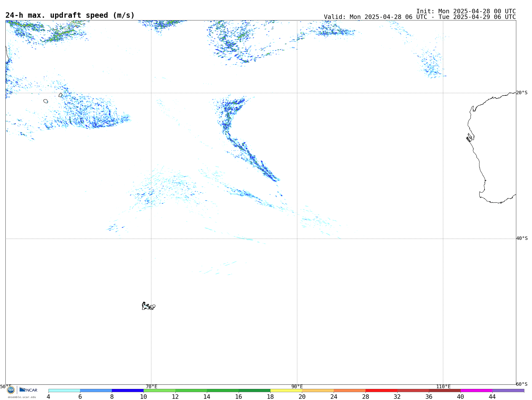Click the Réunion island outline
This screenshot has width=532, height=400.
46,101
